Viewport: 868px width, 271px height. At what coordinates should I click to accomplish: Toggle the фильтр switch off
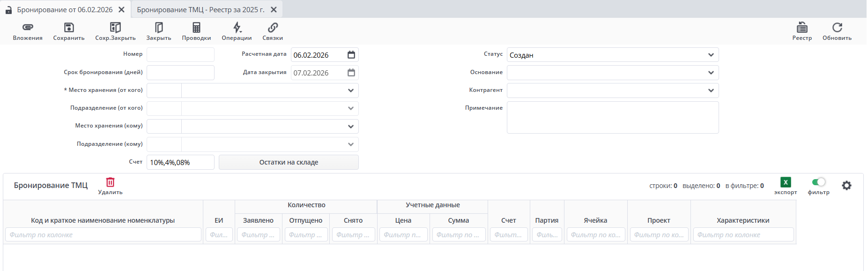point(818,182)
